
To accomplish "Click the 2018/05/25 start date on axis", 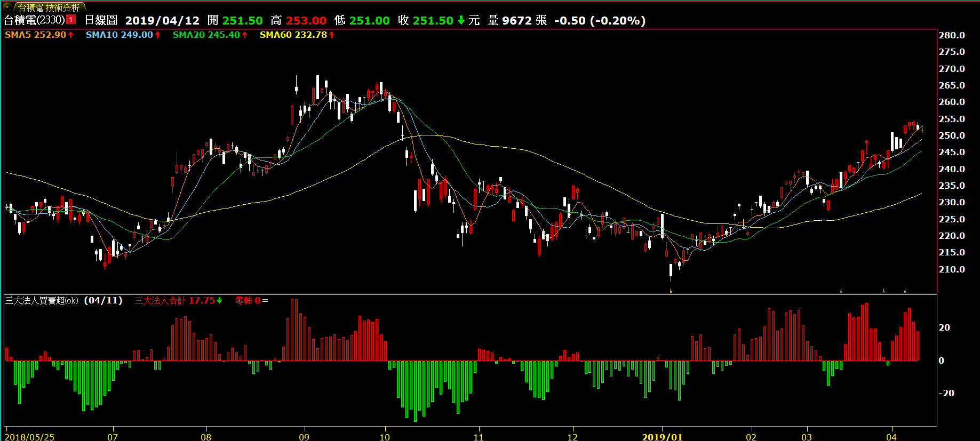I will coord(29,437).
